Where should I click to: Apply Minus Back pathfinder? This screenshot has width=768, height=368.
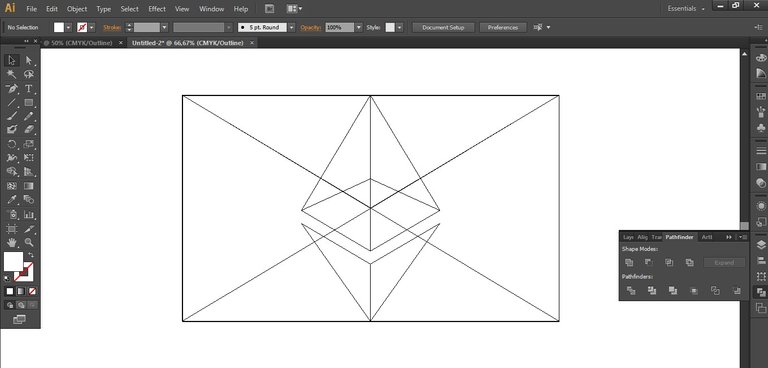[737, 291]
